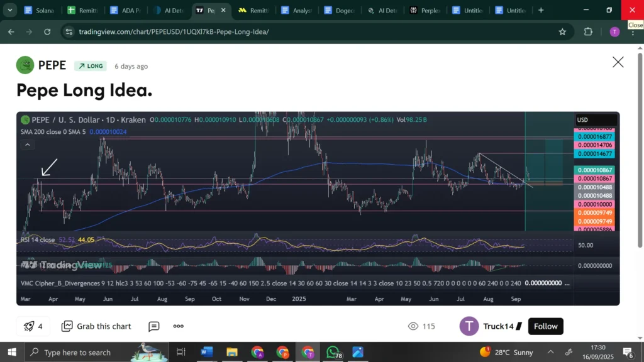Bookmark this page with the star icon
The width and height of the screenshot is (644, 362).
click(x=562, y=31)
